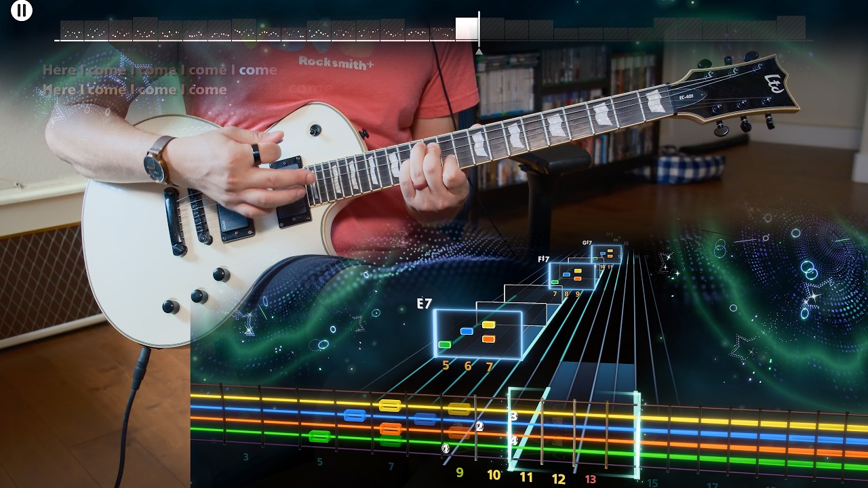This screenshot has width=868, height=488.
Task: Click the second lyric line "Here I come I come I come"
Action: (135, 89)
